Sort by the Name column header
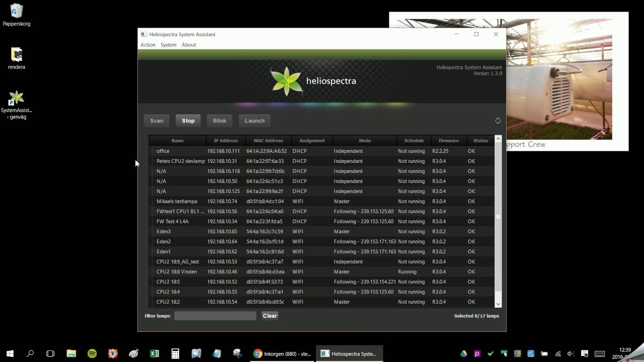644x362 pixels. point(178,141)
